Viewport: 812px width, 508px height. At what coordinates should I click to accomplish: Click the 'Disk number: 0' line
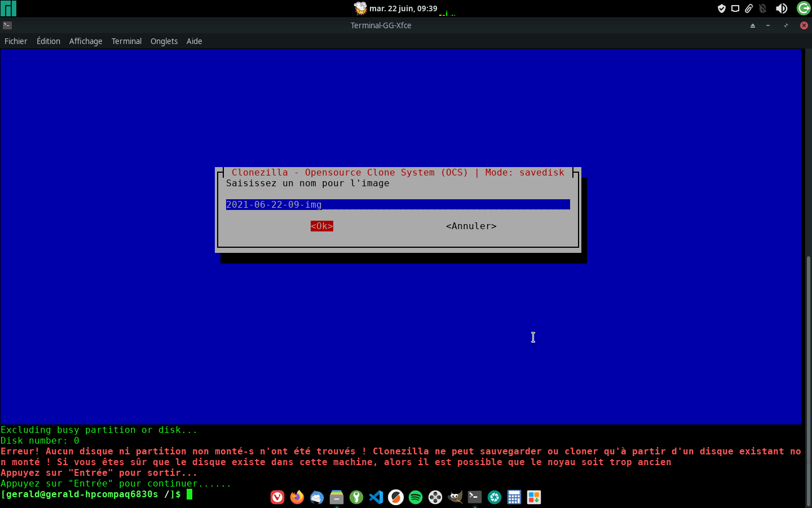[x=40, y=441]
